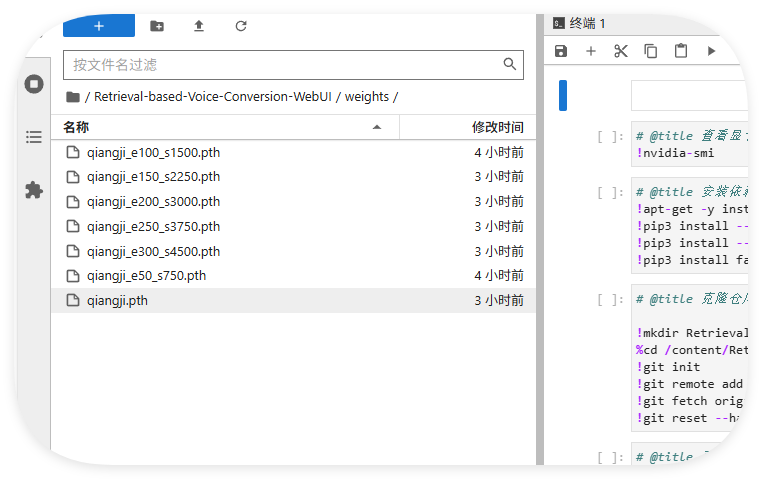Click the !git fetch line
This screenshot has height=479, width=762.
[x=690, y=401]
